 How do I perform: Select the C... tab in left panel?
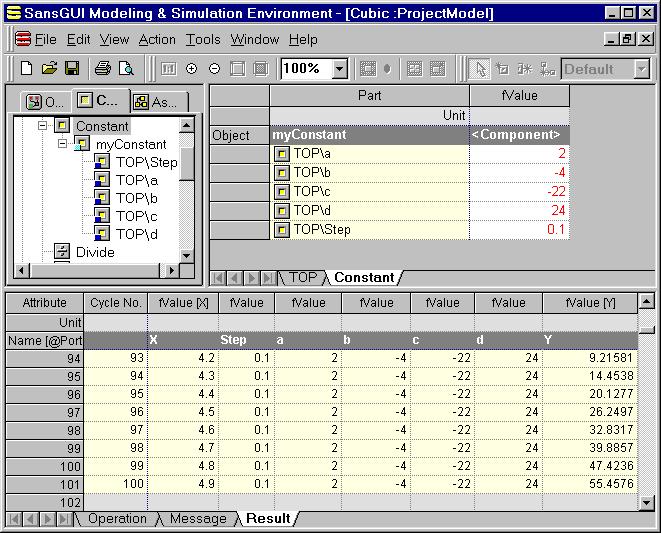tap(101, 100)
